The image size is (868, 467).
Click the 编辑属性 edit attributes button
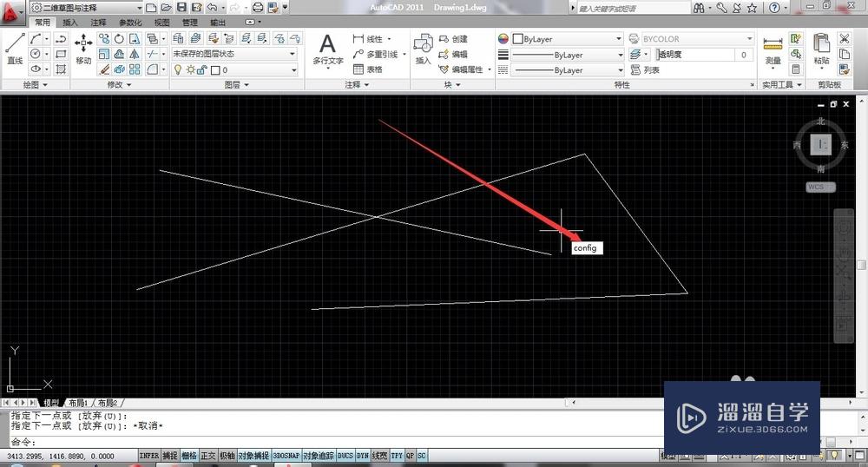(x=461, y=69)
